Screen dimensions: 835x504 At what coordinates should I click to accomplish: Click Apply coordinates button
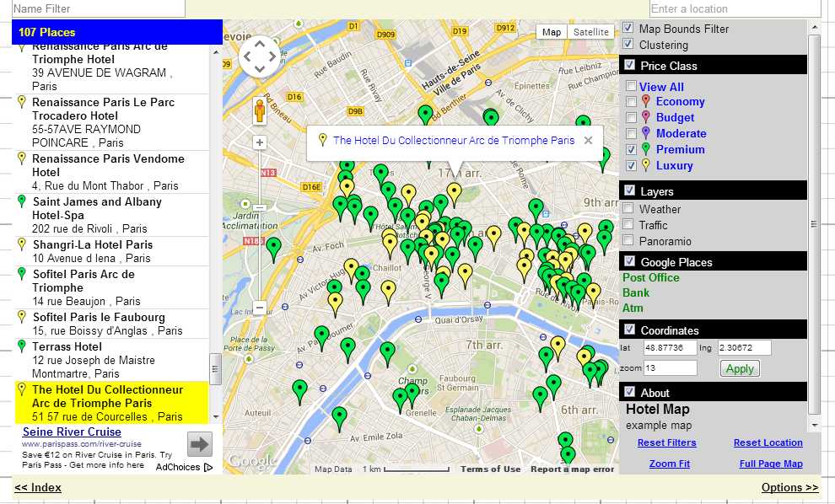[x=740, y=368]
